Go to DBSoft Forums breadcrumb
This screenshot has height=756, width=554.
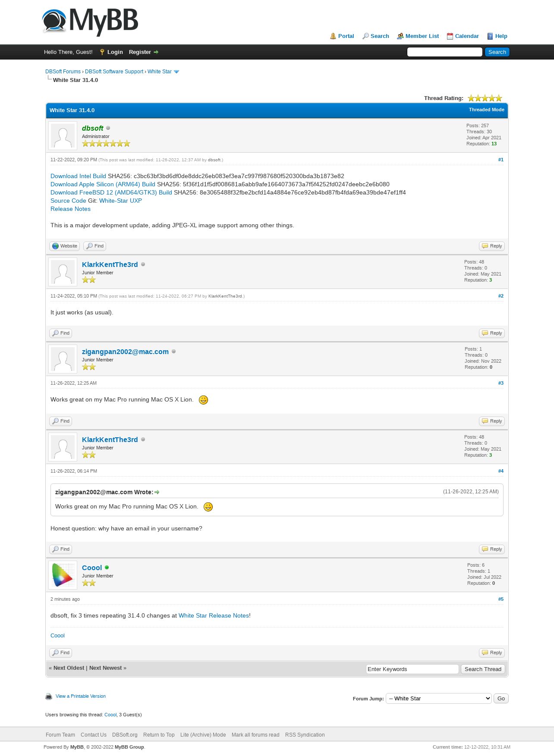coord(63,72)
